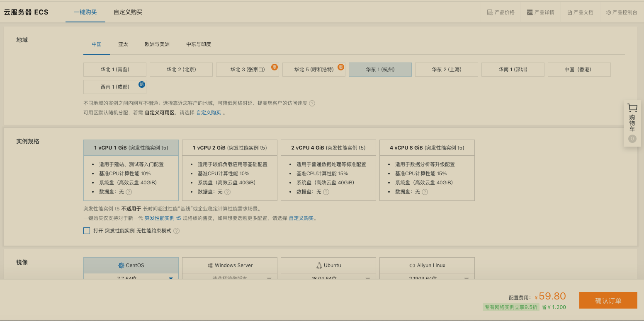Click 自定义购买 link under region note
644x321 pixels.
[x=209, y=113]
